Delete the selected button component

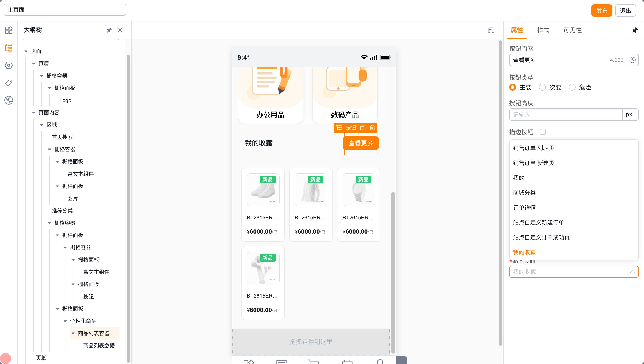tap(372, 128)
